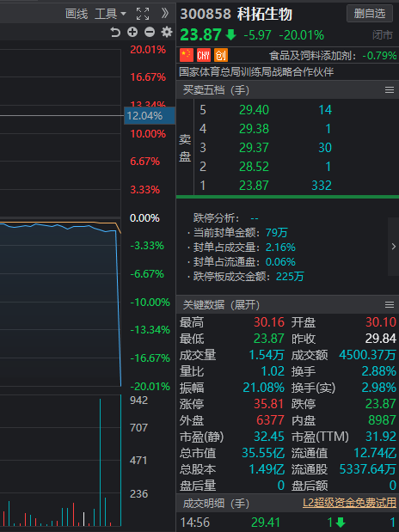Select the 画线 drawing tool
The image size is (399, 532).
point(77,14)
